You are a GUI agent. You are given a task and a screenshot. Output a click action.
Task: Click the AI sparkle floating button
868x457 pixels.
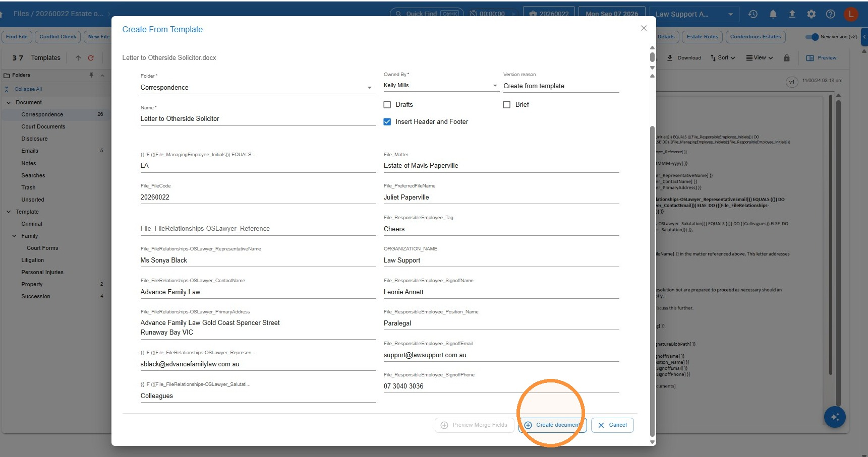835,417
